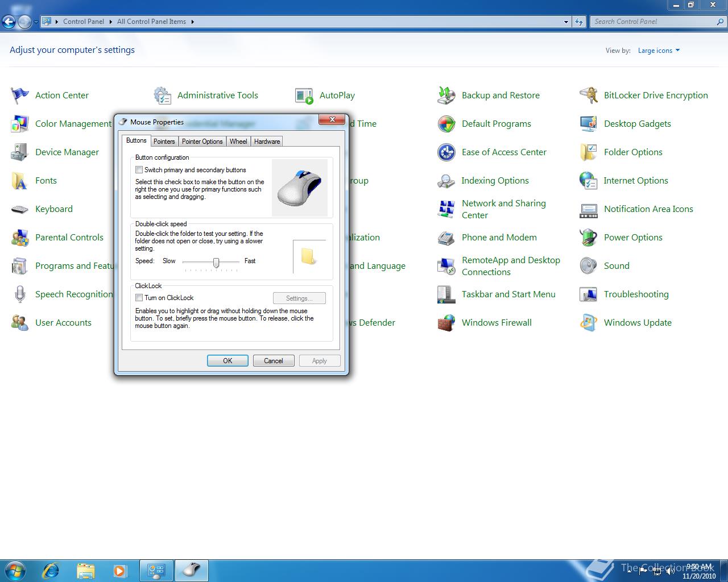Click OK in Mouse Properties
728x582 pixels.
pyautogui.click(x=227, y=361)
